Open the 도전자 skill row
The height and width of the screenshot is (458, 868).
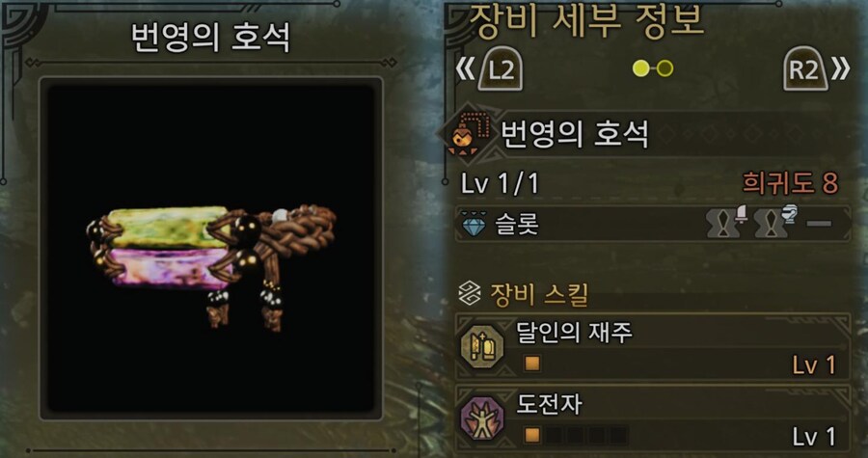pos(653,418)
